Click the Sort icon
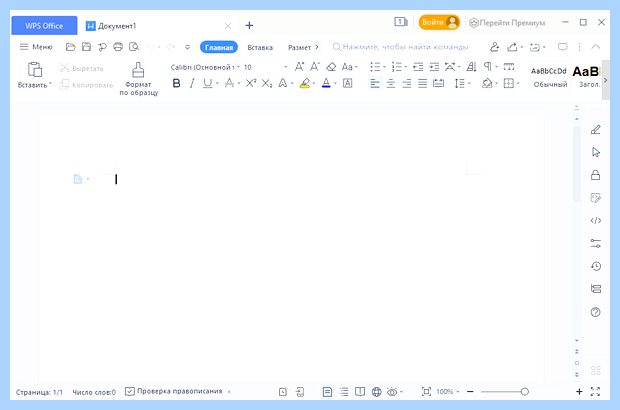 (x=471, y=67)
